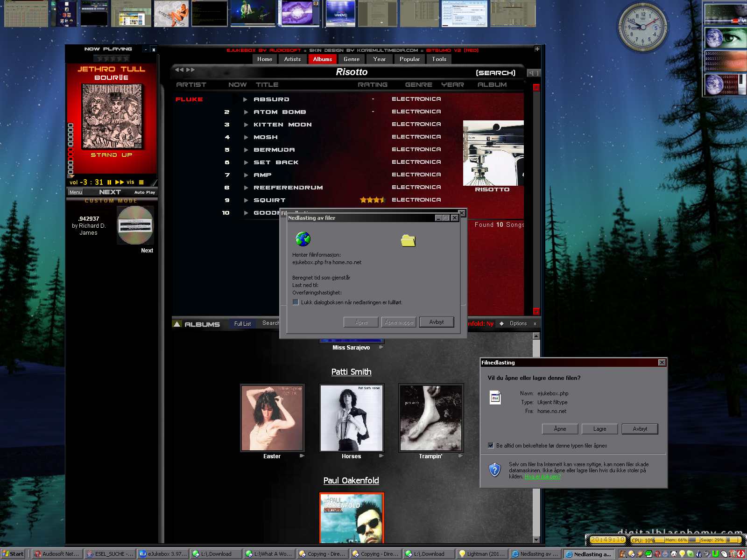747x560 pixels.
Task: Switch to the Genre tab
Action: [352, 59]
